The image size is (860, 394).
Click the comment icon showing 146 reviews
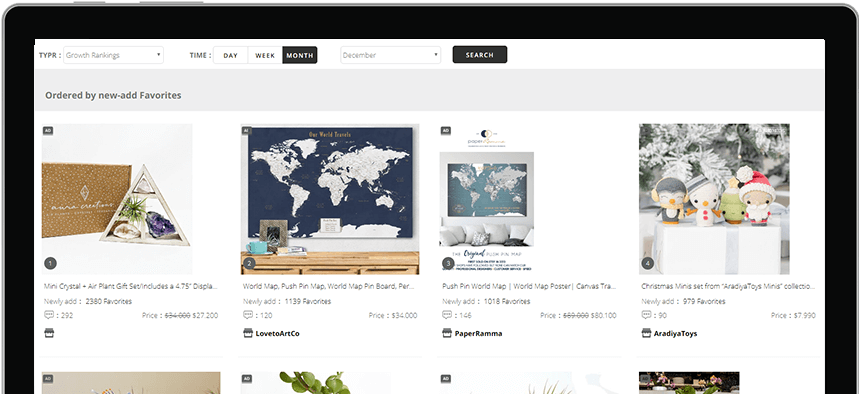click(x=447, y=315)
